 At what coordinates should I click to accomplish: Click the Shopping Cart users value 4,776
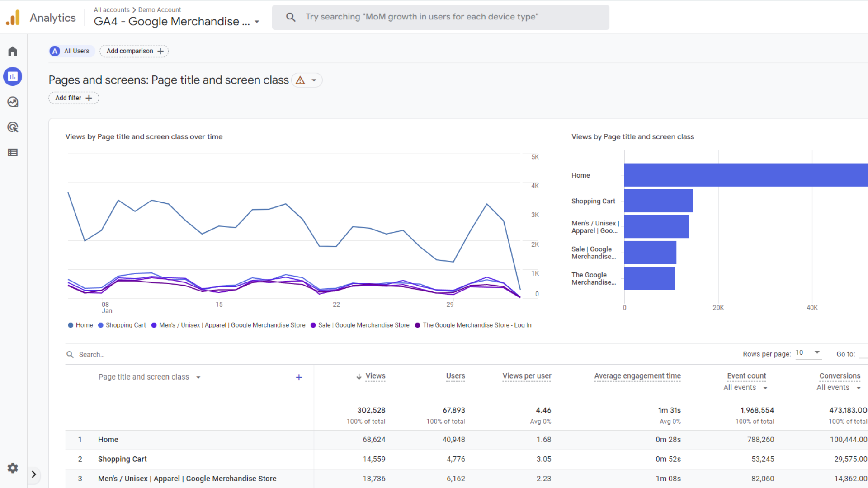tap(456, 459)
